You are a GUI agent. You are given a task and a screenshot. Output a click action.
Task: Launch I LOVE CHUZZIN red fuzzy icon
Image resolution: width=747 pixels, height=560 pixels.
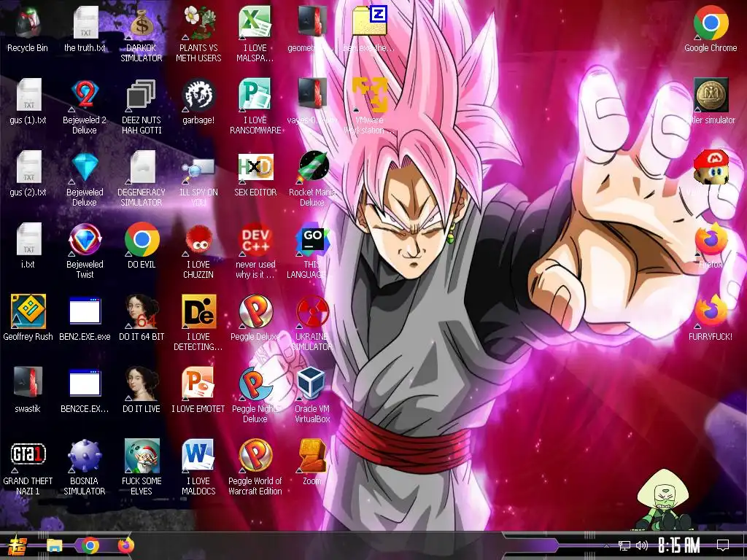coord(198,251)
